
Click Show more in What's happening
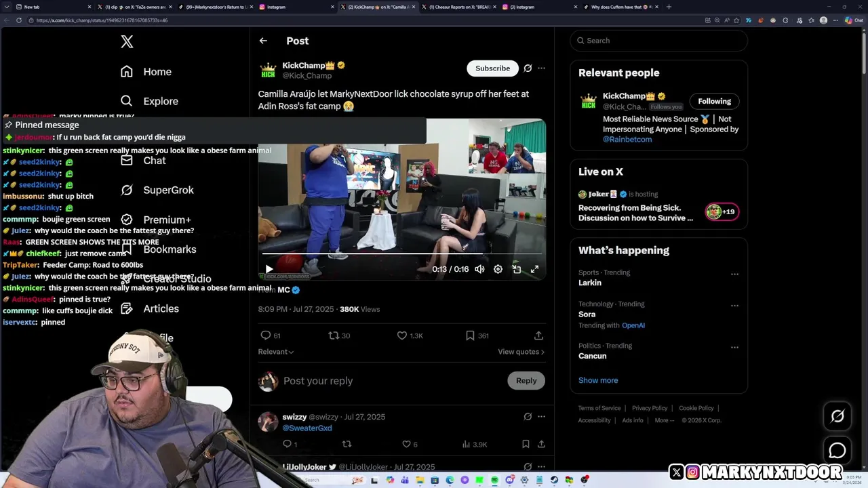click(x=598, y=380)
